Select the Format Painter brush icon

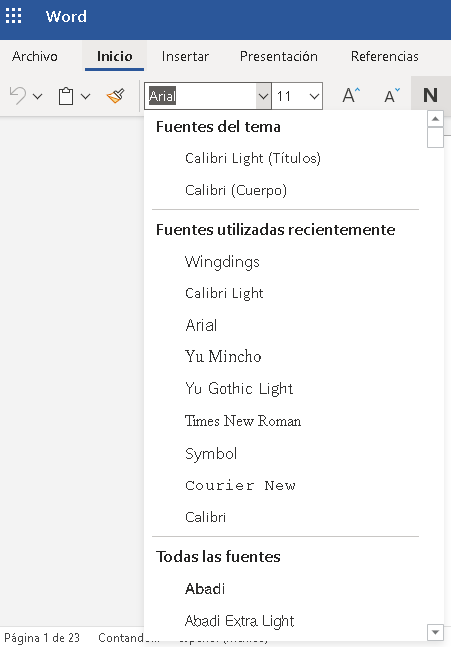click(x=115, y=96)
